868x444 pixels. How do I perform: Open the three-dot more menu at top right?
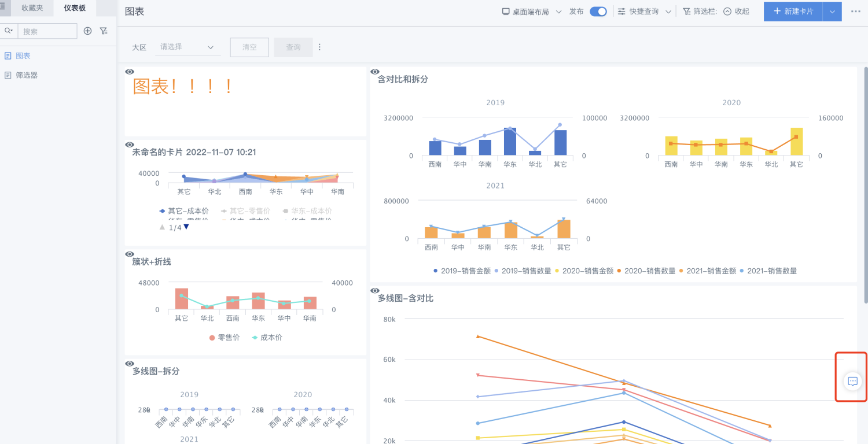pyautogui.click(x=855, y=12)
